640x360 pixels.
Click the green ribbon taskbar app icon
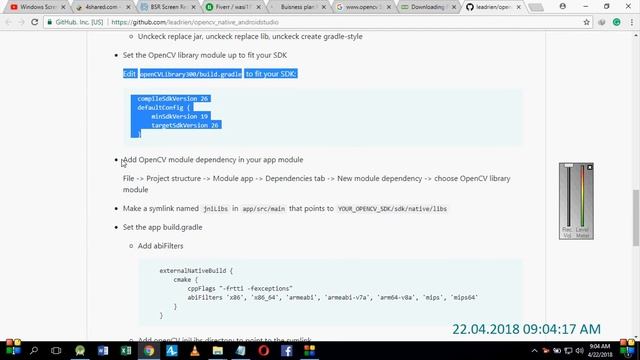tap(80, 351)
